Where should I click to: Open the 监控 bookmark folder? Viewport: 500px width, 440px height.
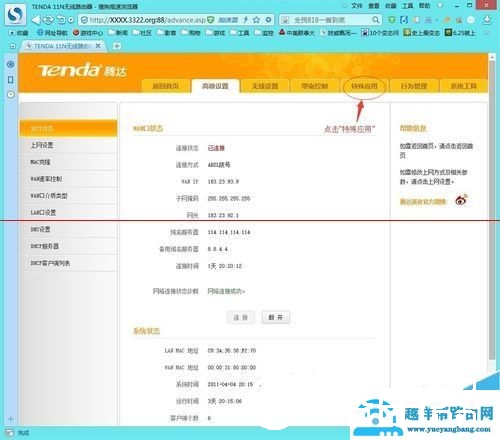[264, 33]
